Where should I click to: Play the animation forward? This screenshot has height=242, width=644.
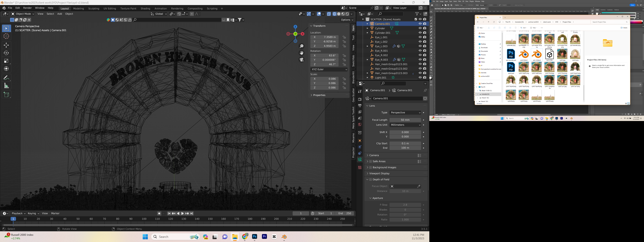click(182, 213)
